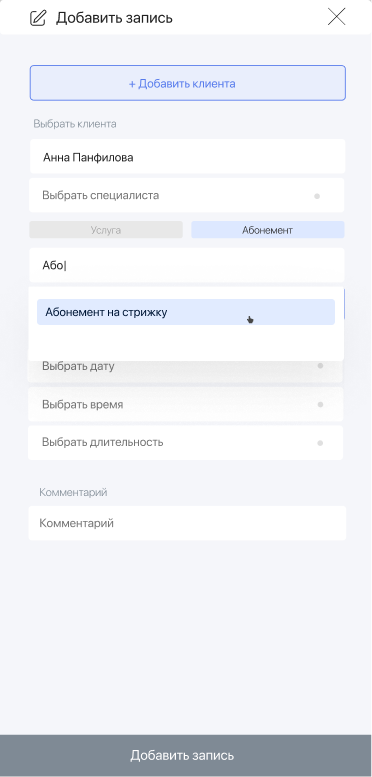
Task: Expand the Выбрать длительность selector
Action: click(185, 443)
